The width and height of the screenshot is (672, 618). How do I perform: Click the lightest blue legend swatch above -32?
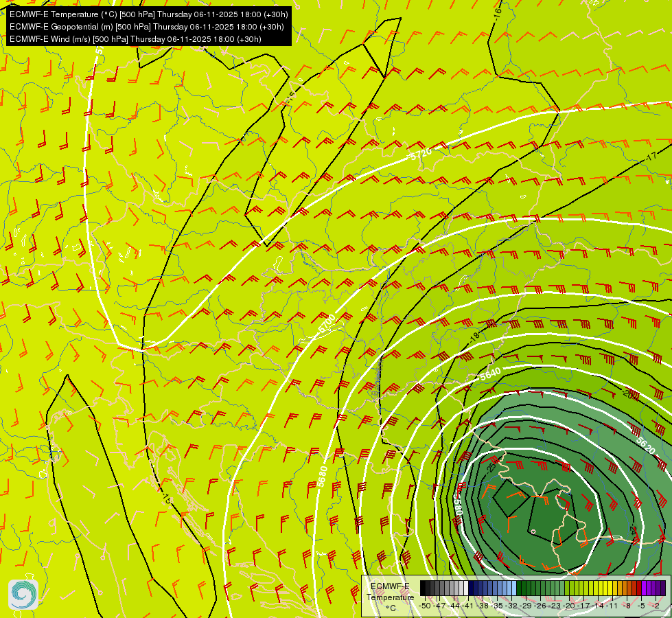coord(514,588)
